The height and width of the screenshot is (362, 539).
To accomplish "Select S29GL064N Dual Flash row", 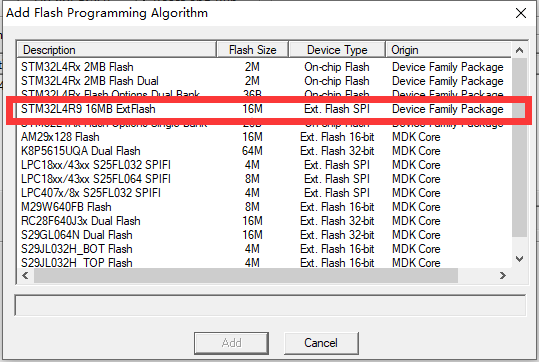I will coord(264,235).
